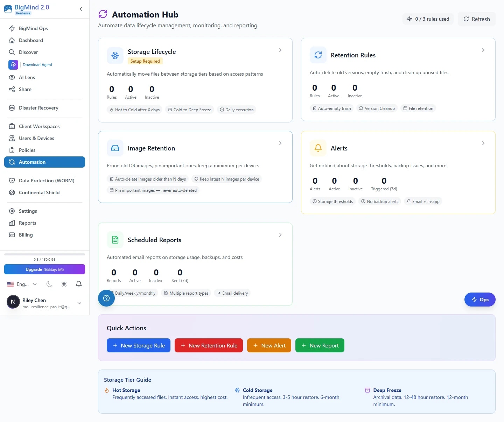Image resolution: width=504 pixels, height=422 pixels.
Task: Click the Refresh button
Action: pyautogui.click(x=477, y=19)
